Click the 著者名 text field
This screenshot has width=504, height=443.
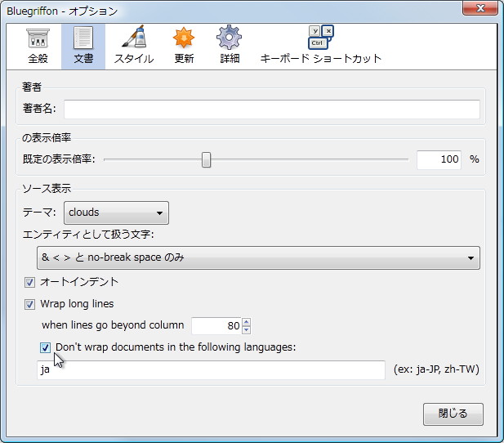(272, 109)
